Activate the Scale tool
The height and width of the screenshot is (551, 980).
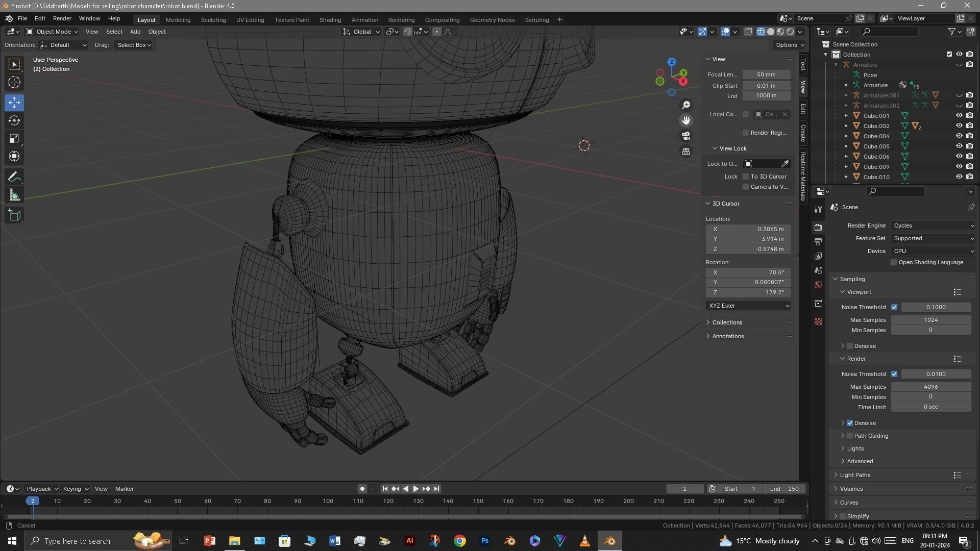click(14, 139)
